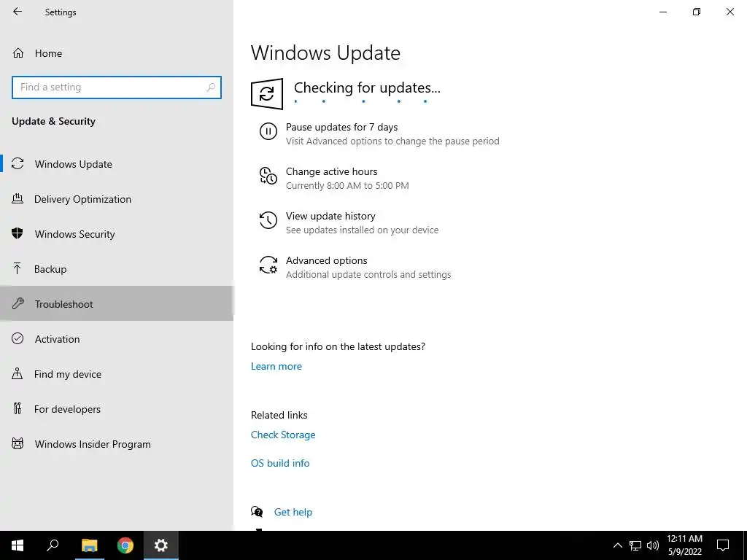Click the Windows Update page heading
This screenshot has width=747, height=560.
(325, 52)
